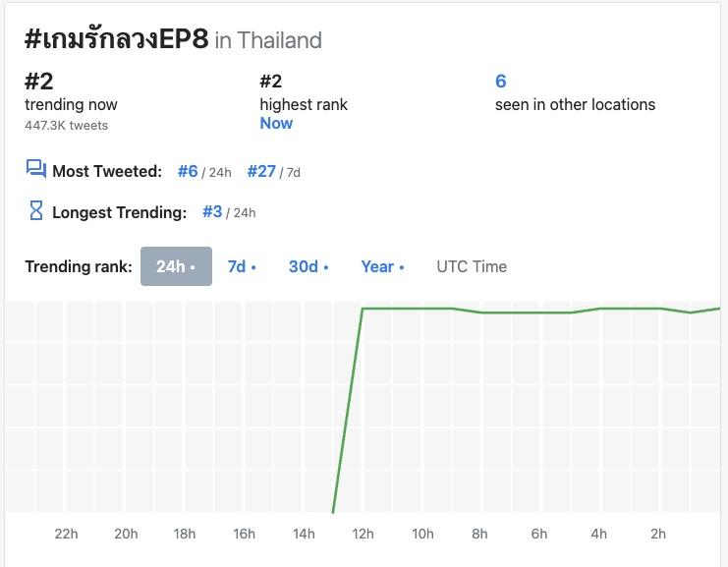Screen dimensions: 728x567
Task: Click the 447.3K tweets count
Action: (x=66, y=125)
